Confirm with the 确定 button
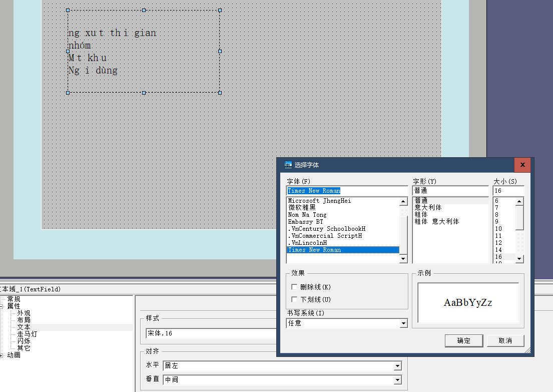The width and height of the screenshot is (553, 392). click(464, 341)
